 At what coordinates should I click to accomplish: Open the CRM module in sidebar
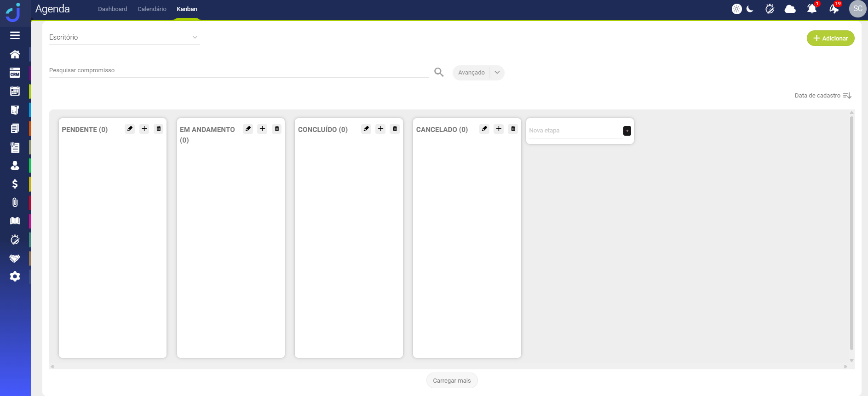[15, 73]
